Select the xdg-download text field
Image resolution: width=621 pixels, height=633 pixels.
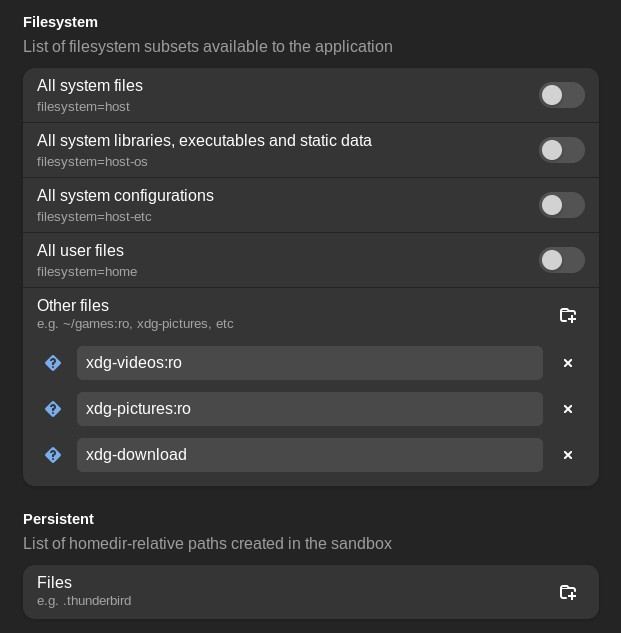310,455
